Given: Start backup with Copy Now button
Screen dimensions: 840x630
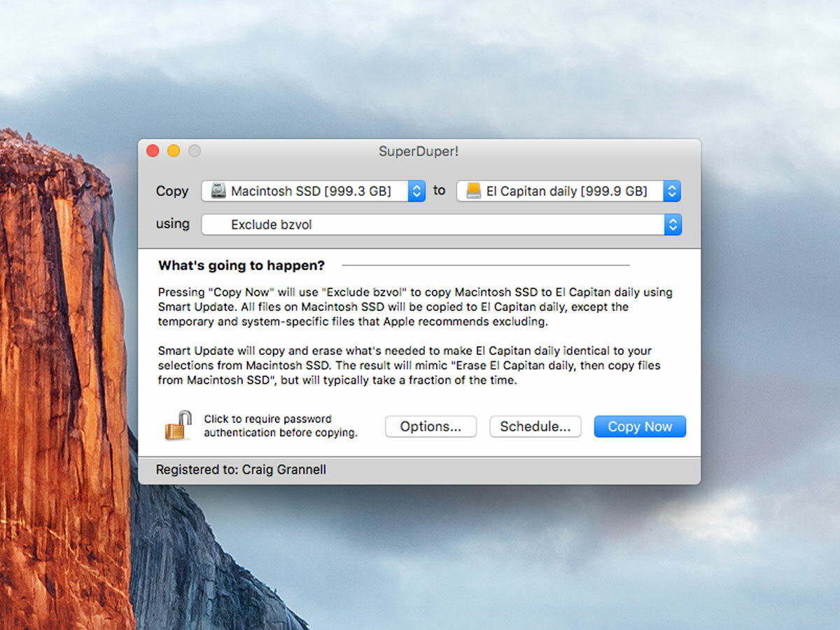Looking at the screenshot, I should pos(640,426).
